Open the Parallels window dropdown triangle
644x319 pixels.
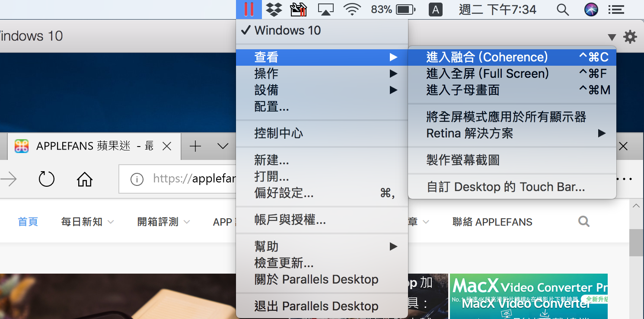tap(612, 37)
